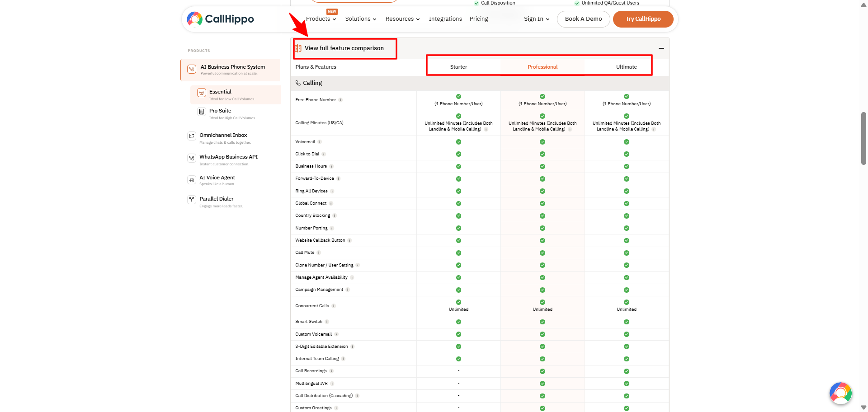Screen dimensions: 868x412
Task: Expand the Products dropdown menu
Action: [x=321, y=19]
